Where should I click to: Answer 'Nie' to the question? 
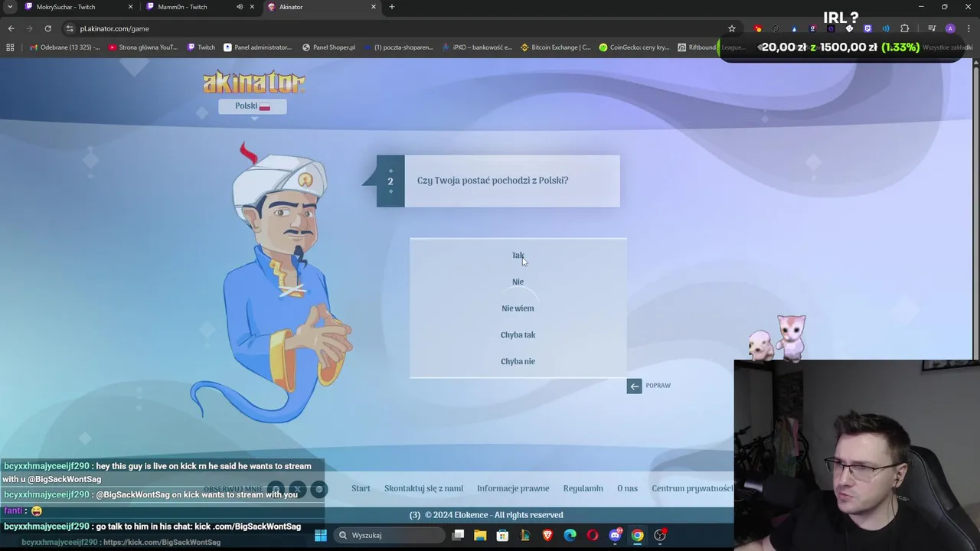click(x=518, y=282)
